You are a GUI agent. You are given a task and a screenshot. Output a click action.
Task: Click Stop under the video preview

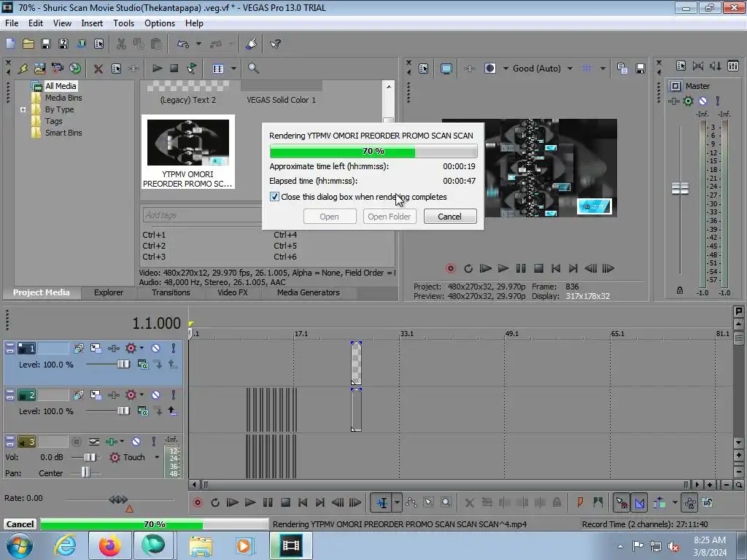(538, 268)
